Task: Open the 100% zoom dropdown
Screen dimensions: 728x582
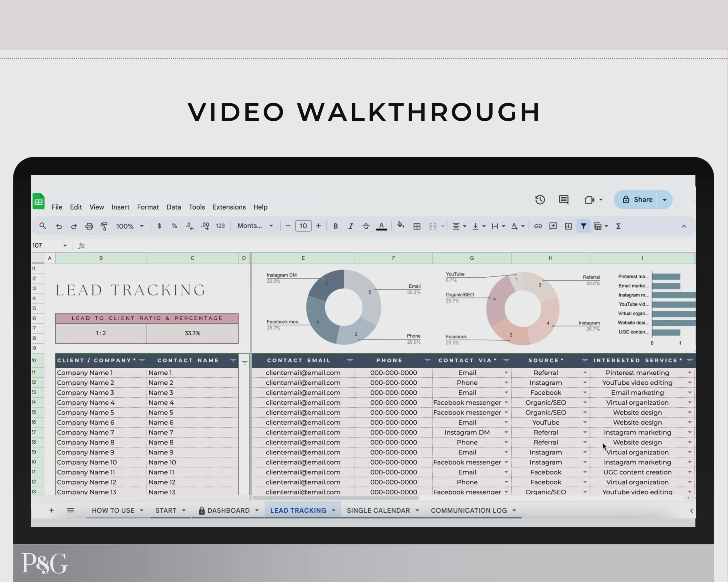Action: coord(130,226)
